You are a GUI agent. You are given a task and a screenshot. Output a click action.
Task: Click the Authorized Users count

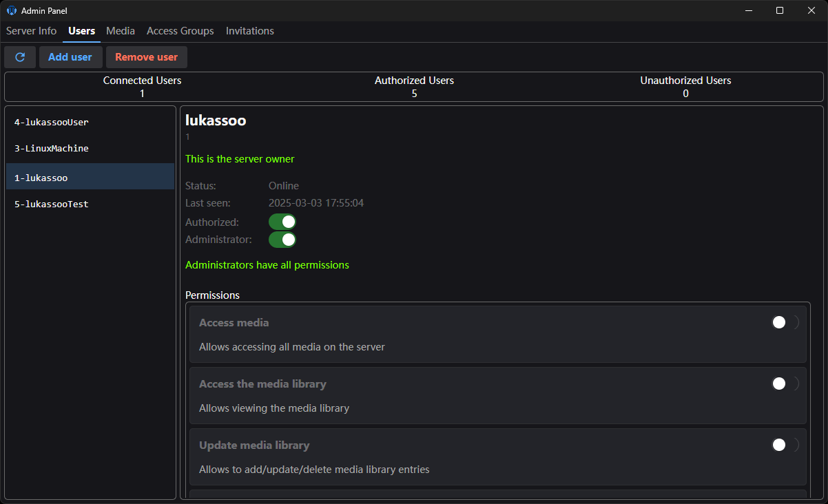[415, 94]
